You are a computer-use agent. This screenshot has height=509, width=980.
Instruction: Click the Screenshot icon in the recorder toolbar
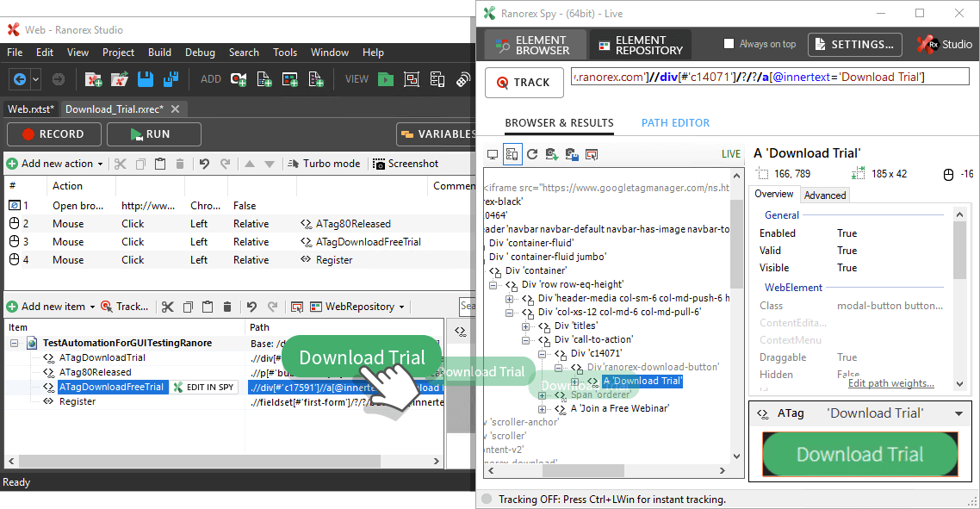pyautogui.click(x=377, y=164)
